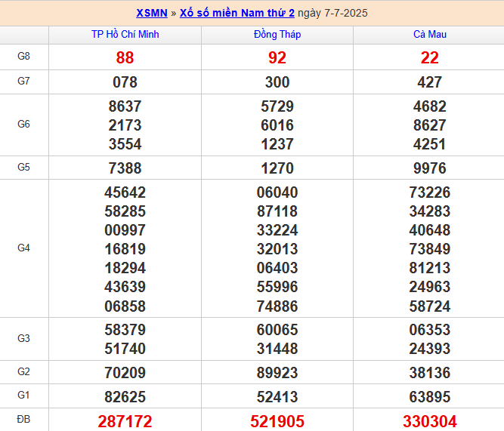Click the G4 number 58285
Viewport: 504px width, 431px height.
tap(125, 211)
